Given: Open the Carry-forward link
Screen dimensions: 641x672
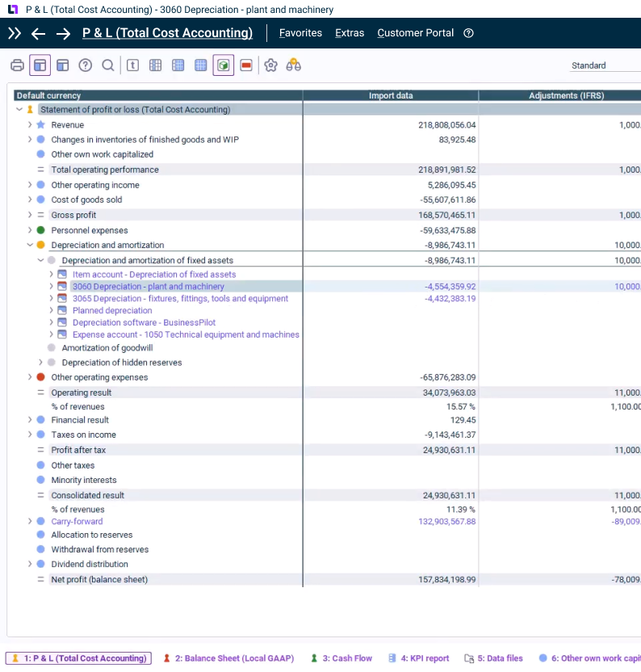Looking at the screenshot, I should click(77, 522).
